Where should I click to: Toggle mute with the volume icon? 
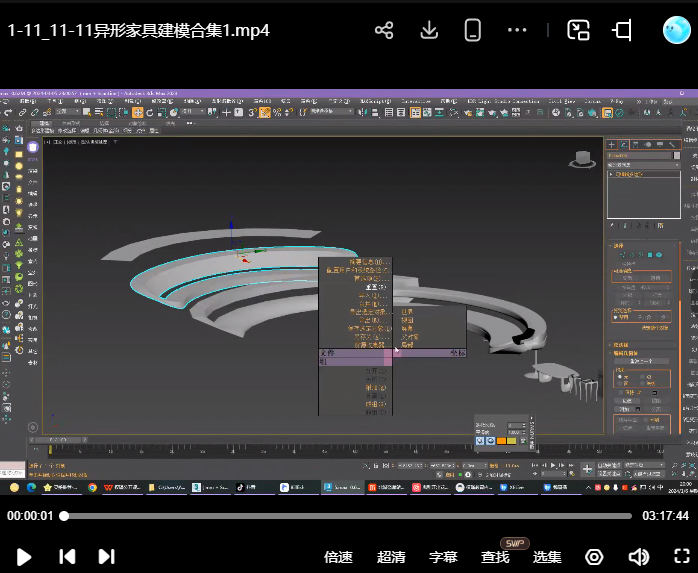tap(638, 557)
